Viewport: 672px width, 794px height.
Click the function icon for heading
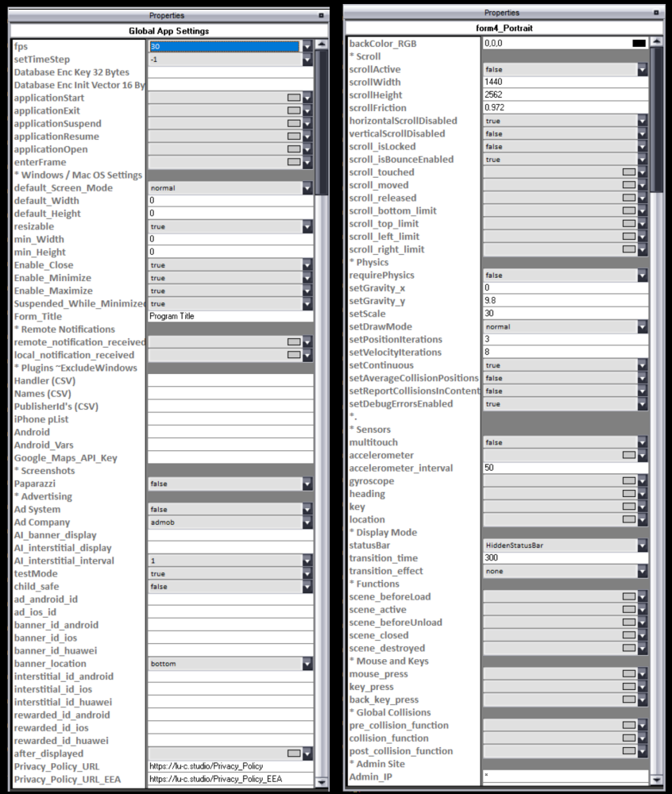pos(629,494)
